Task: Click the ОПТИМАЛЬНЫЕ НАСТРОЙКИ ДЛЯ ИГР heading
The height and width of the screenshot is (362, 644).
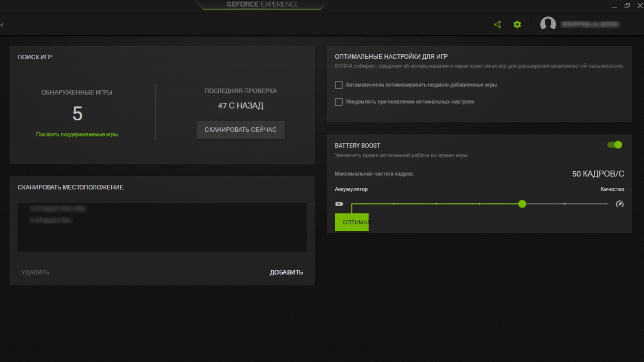Action: [391, 57]
